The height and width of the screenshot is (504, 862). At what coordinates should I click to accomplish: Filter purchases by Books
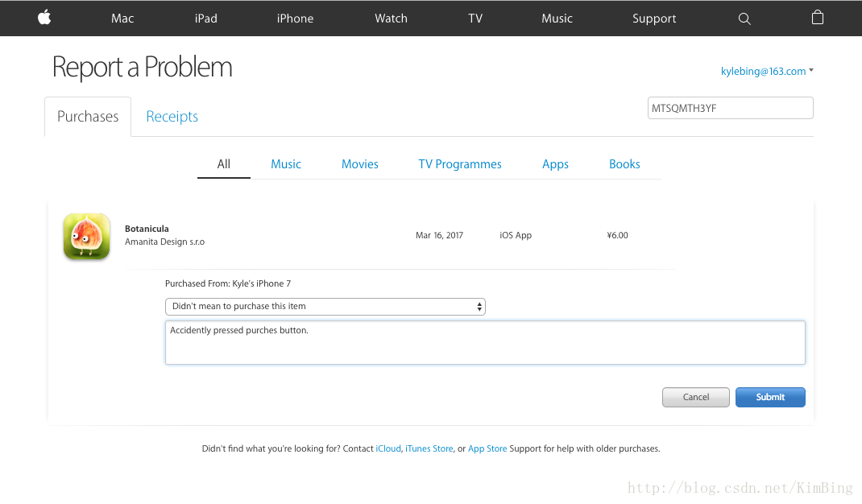tap(624, 163)
